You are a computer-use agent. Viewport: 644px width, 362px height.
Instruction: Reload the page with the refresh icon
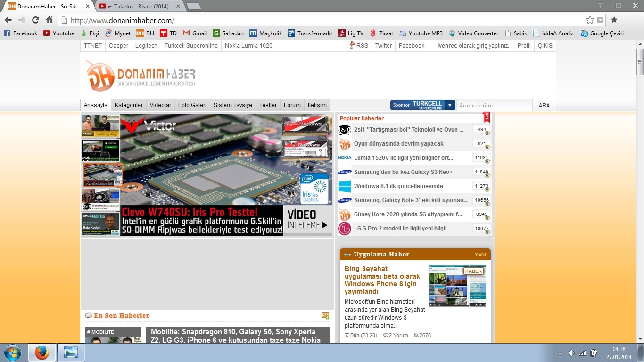point(35,20)
